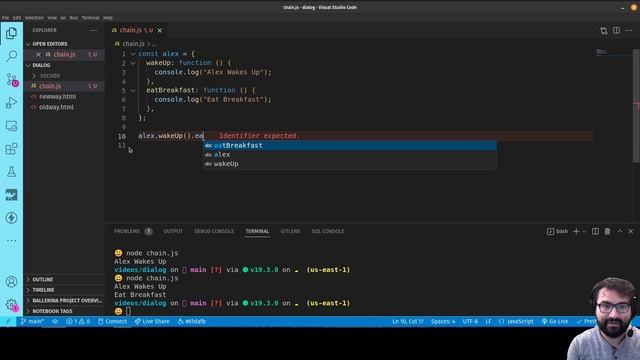Show additional views ellipsis in activity bar
This screenshot has width=640, height=360.
click(x=11, y=240)
